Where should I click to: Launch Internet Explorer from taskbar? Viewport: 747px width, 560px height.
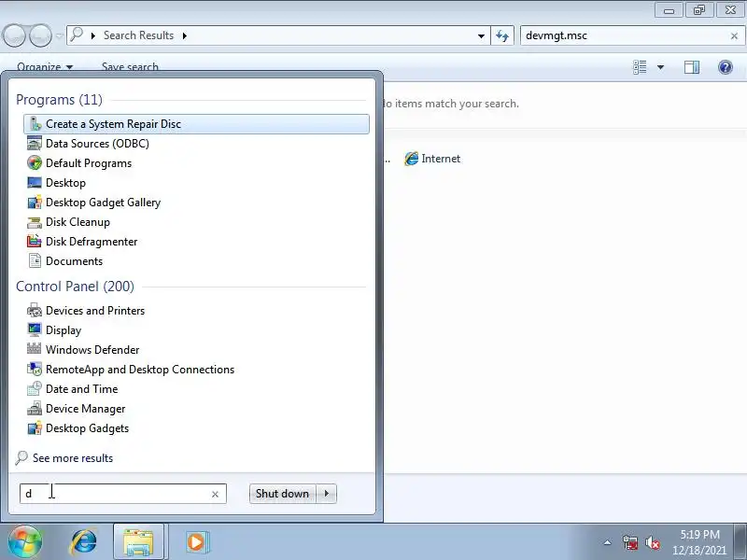84,542
